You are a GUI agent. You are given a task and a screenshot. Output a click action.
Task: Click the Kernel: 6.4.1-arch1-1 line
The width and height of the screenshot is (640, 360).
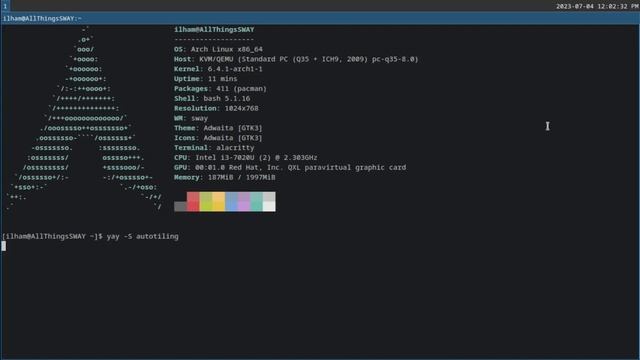click(218, 69)
